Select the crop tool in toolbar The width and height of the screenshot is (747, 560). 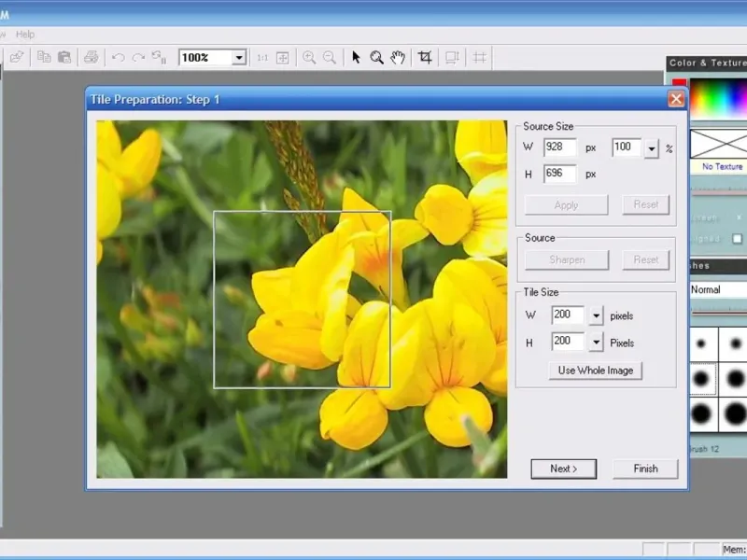[x=426, y=58]
